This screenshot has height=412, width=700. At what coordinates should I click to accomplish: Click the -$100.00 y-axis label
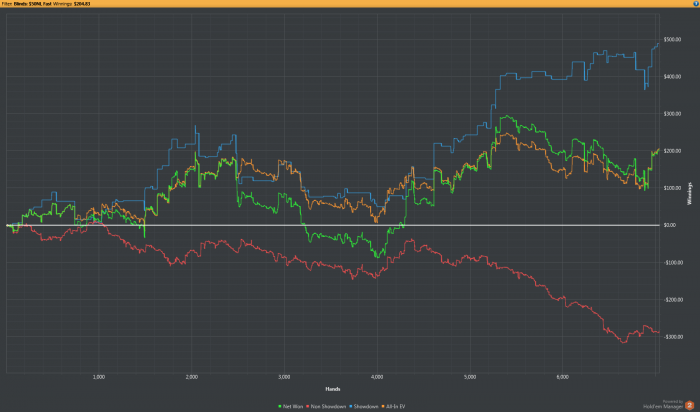click(x=673, y=262)
